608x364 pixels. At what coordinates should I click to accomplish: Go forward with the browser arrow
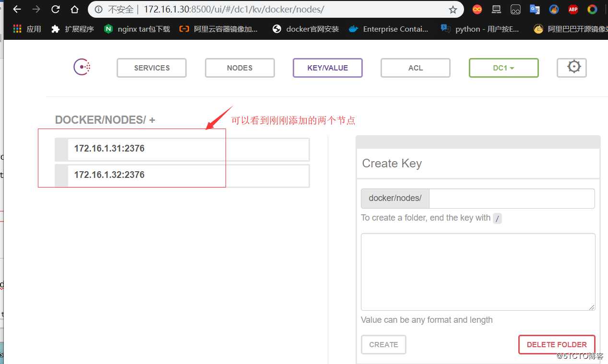click(36, 9)
